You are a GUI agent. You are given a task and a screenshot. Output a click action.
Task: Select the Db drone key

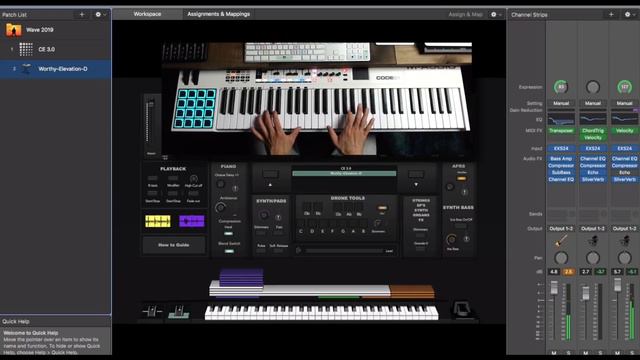307,208
